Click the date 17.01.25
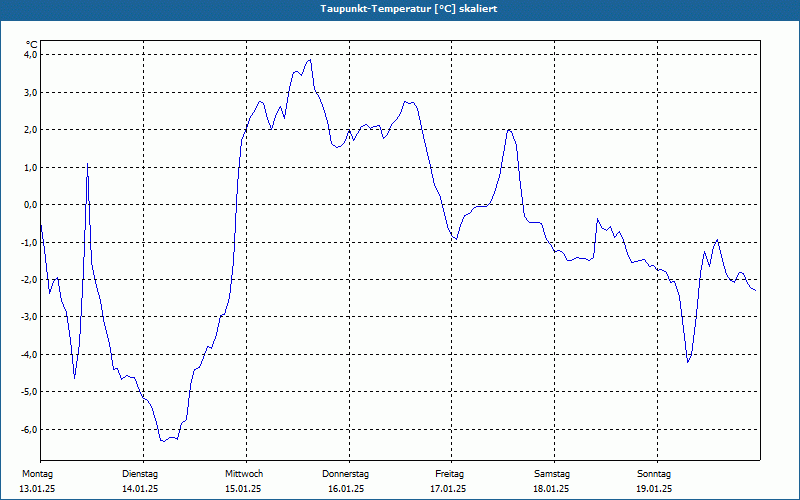The width and height of the screenshot is (800, 500). 448,489
